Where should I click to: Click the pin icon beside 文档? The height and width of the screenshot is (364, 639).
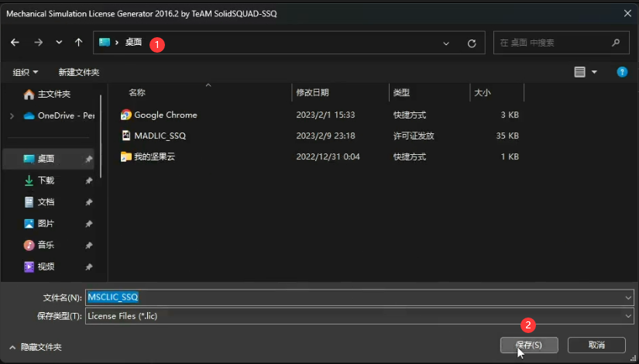[88, 202]
